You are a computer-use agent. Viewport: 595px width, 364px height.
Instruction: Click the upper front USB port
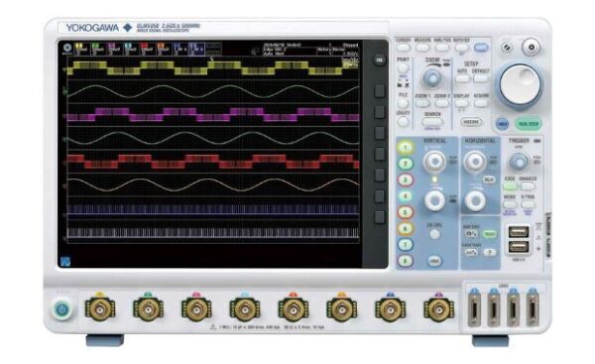[x=519, y=231]
